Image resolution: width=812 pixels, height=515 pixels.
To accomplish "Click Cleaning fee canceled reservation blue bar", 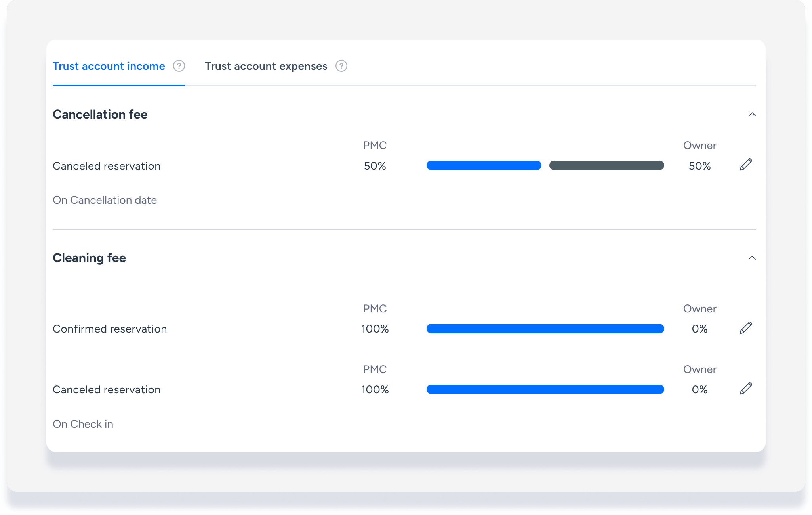I will coord(545,389).
